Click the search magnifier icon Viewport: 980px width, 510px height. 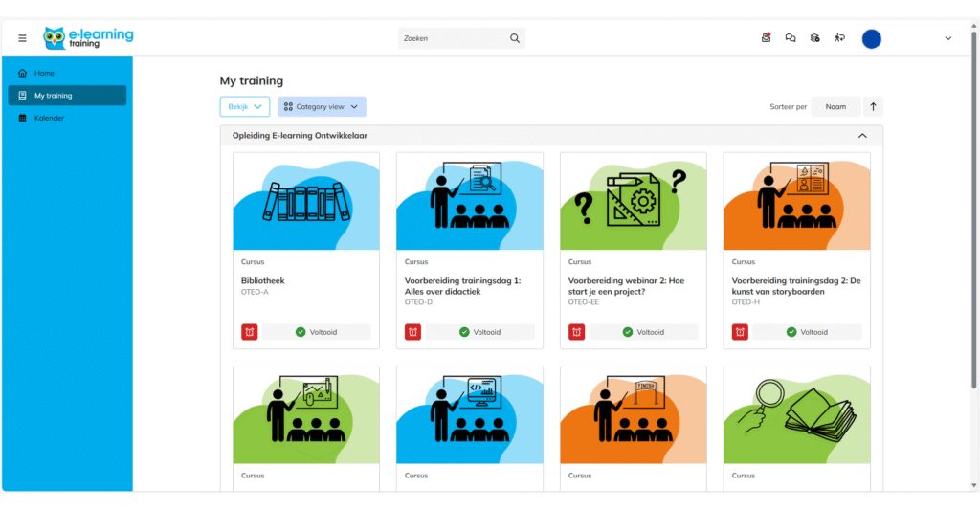515,38
